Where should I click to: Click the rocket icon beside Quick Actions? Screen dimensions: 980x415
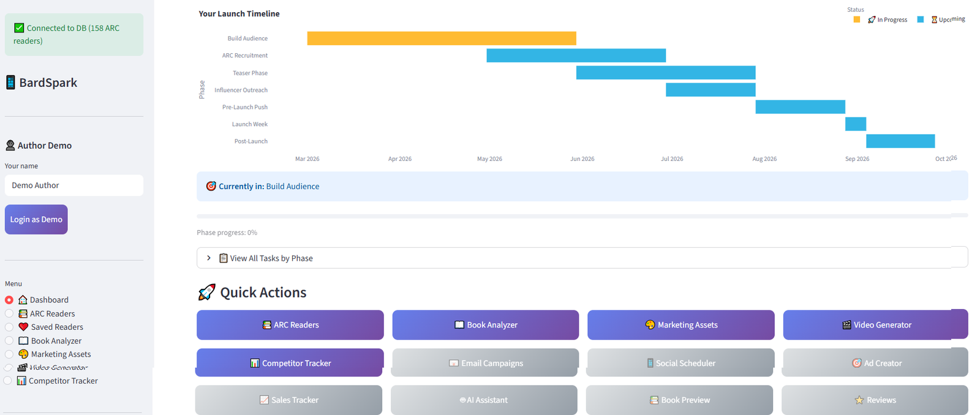pos(206,293)
